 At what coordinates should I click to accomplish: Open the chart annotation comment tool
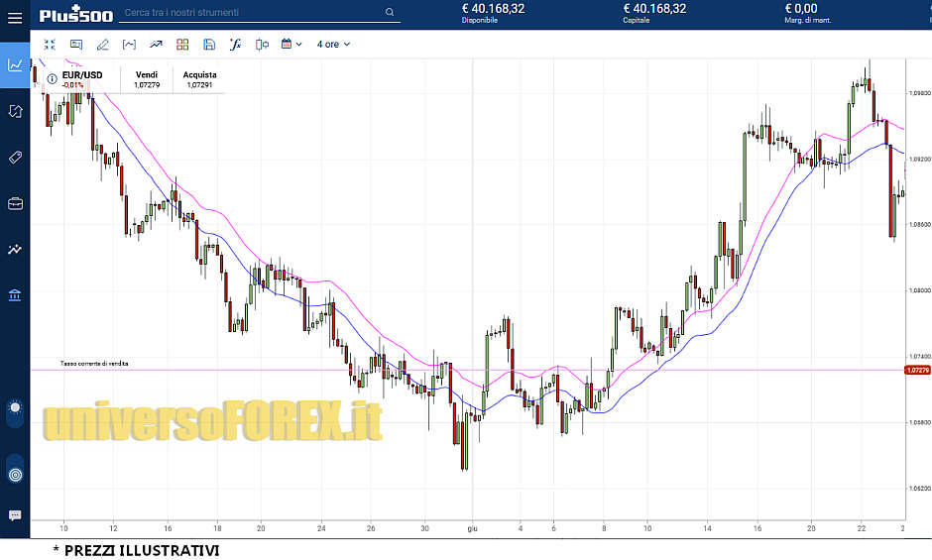click(76, 45)
